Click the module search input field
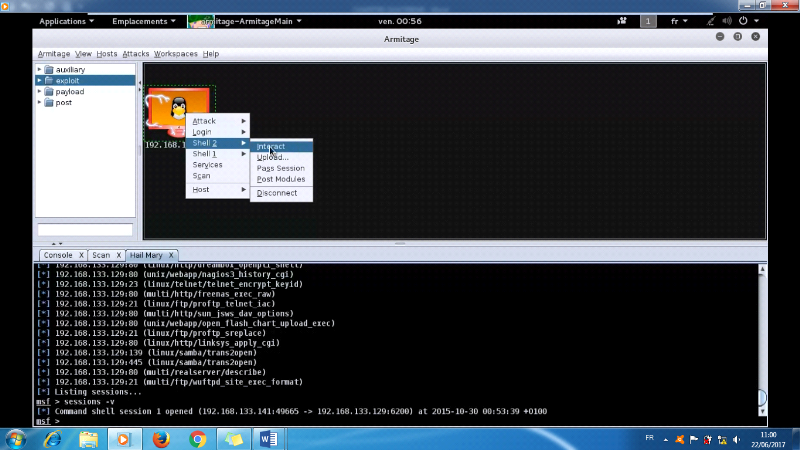 (85, 231)
